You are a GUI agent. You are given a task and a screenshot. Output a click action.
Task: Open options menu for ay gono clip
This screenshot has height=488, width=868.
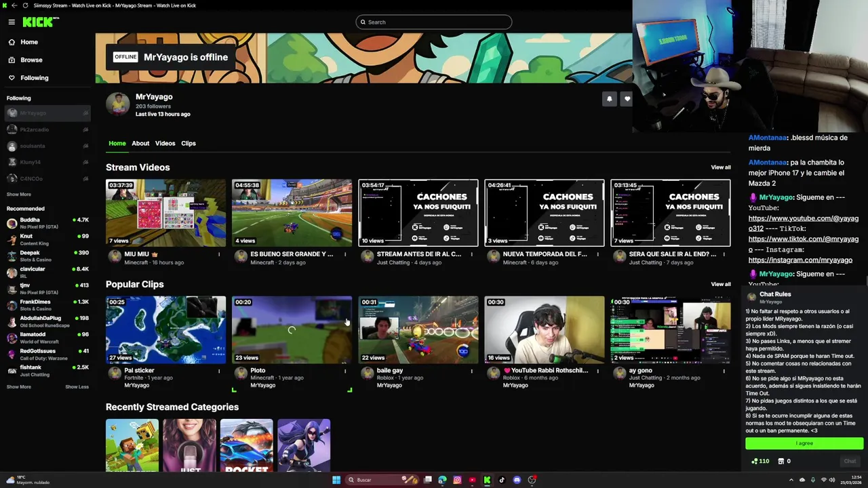724,371
